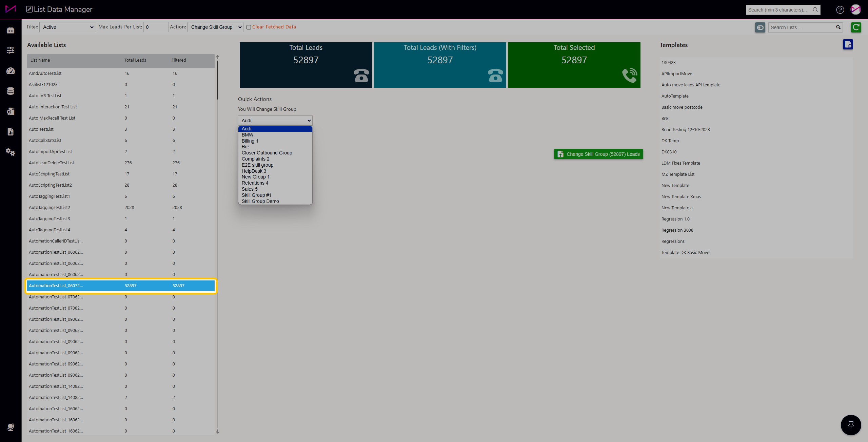Click the app logo in top-left corner

point(11,9)
